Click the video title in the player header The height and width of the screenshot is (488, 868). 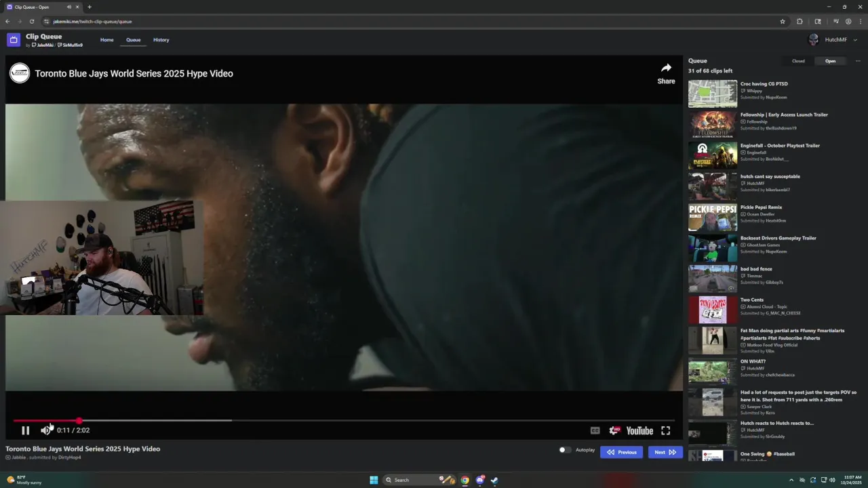[134, 73]
